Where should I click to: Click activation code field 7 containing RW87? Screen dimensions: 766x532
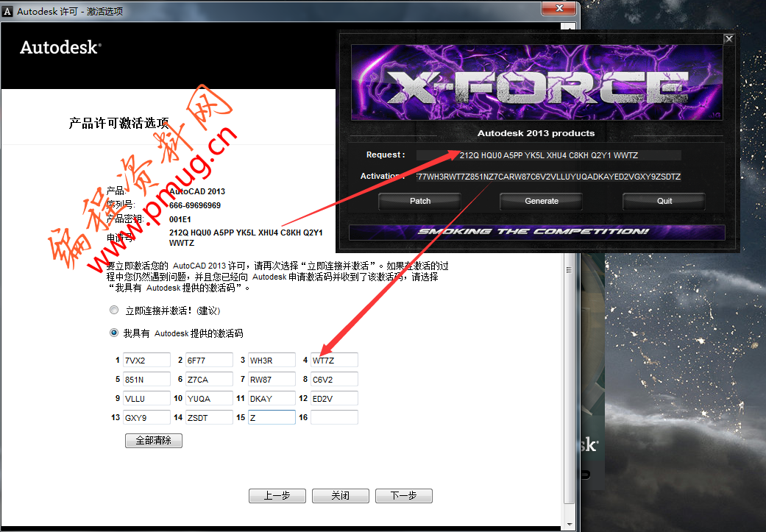[x=272, y=379]
